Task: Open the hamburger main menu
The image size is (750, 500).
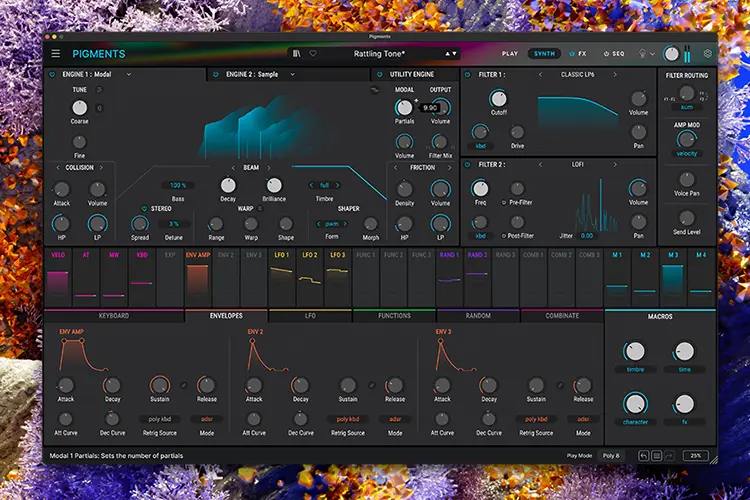Action: tap(56, 54)
